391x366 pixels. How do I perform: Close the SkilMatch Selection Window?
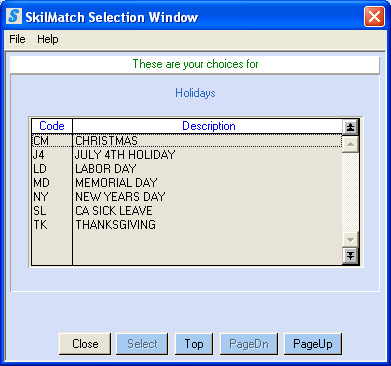point(374,16)
